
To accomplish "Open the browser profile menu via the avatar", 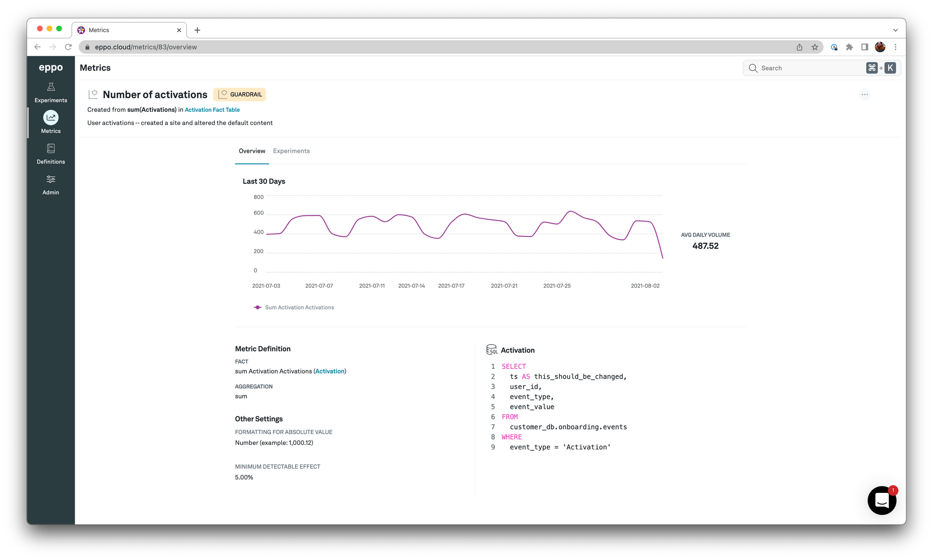I will [x=880, y=47].
